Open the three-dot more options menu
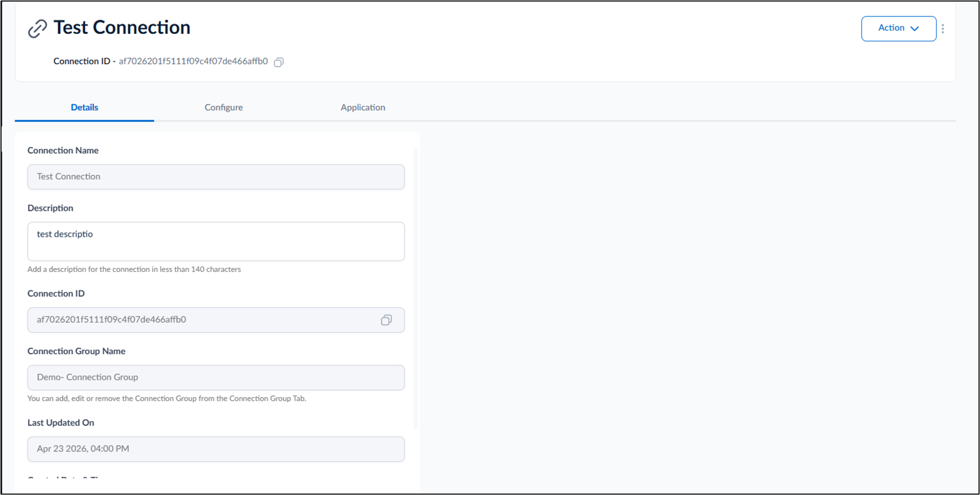This screenshot has height=495, width=980. pos(943,29)
